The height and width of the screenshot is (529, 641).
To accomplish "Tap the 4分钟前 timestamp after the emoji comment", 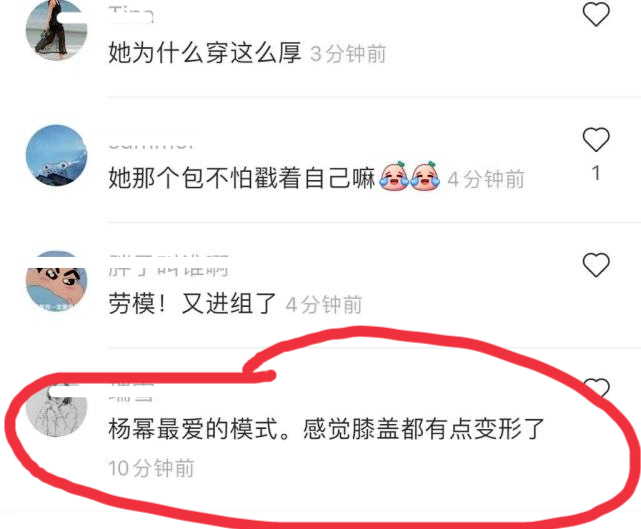I will pos(486,179).
